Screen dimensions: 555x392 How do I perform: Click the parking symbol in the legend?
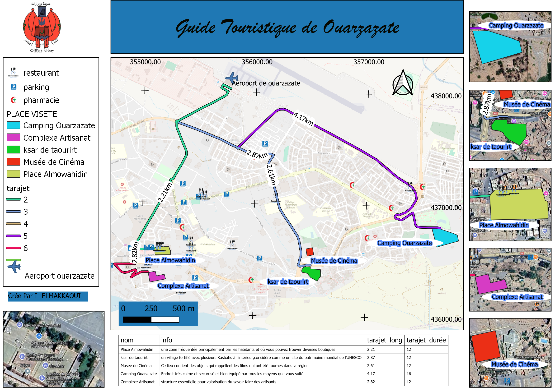coord(14,87)
